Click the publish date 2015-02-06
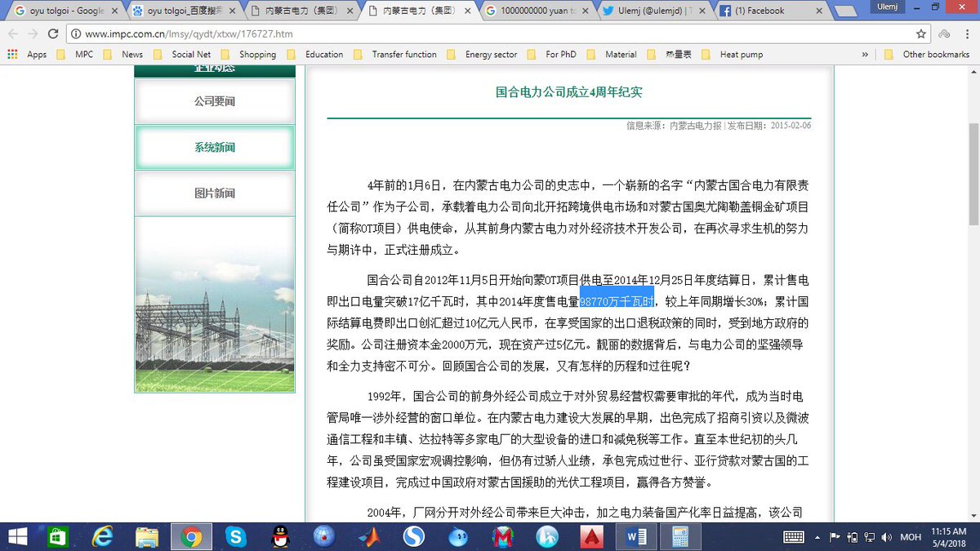 [x=791, y=126]
